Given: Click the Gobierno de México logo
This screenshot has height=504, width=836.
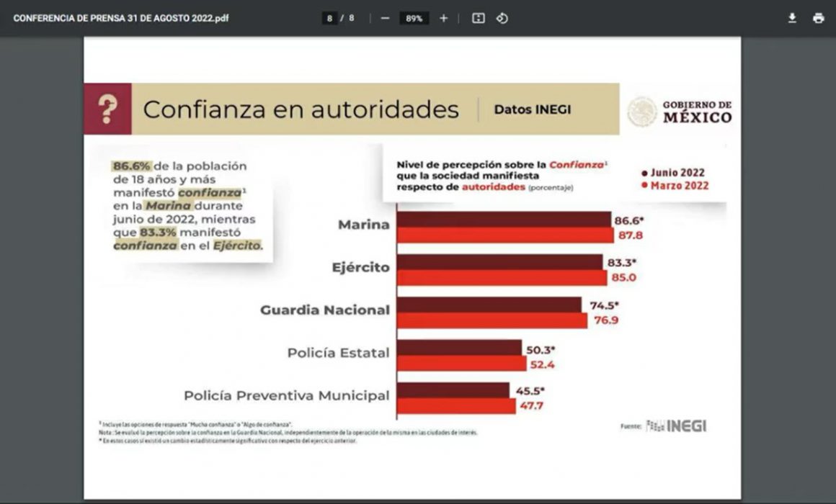Looking at the screenshot, I should 679,112.
